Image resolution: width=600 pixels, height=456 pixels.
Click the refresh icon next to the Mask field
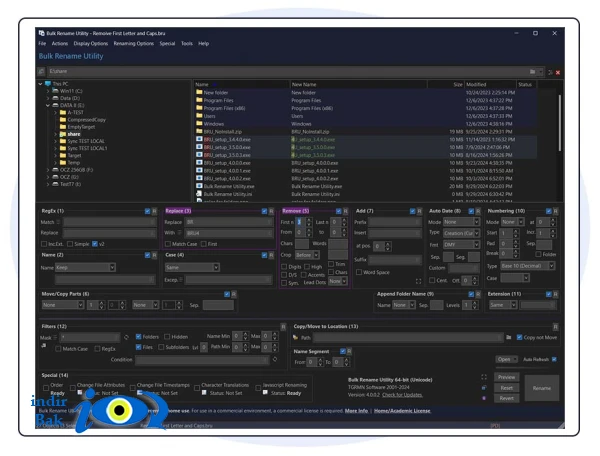(126, 337)
